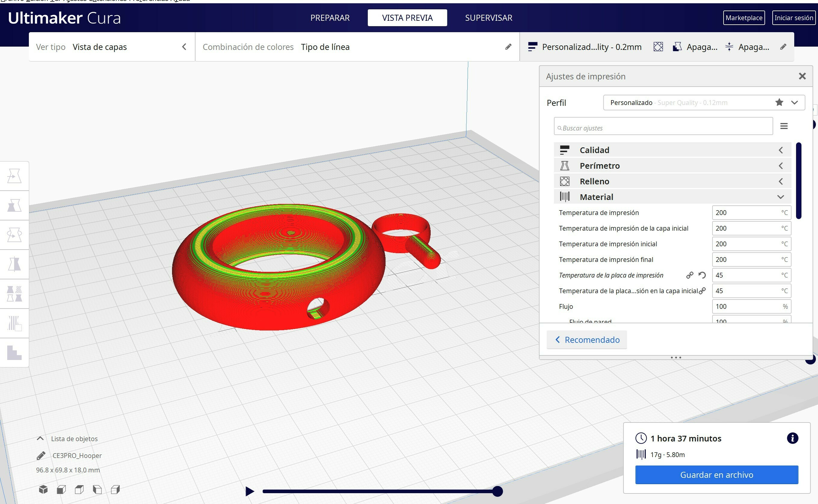This screenshot has height=504, width=818.
Task: Open the Perfil dropdown selector
Action: point(704,103)
